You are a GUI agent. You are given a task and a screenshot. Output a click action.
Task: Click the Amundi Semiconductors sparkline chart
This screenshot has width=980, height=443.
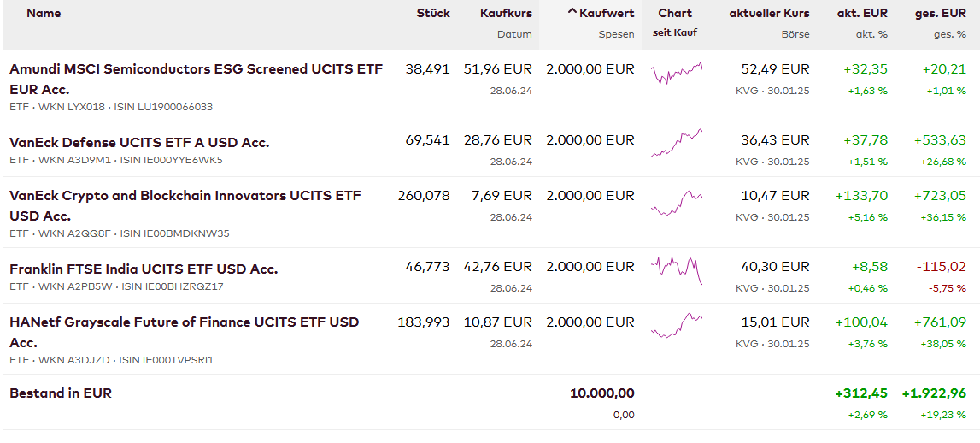[677, 74]
